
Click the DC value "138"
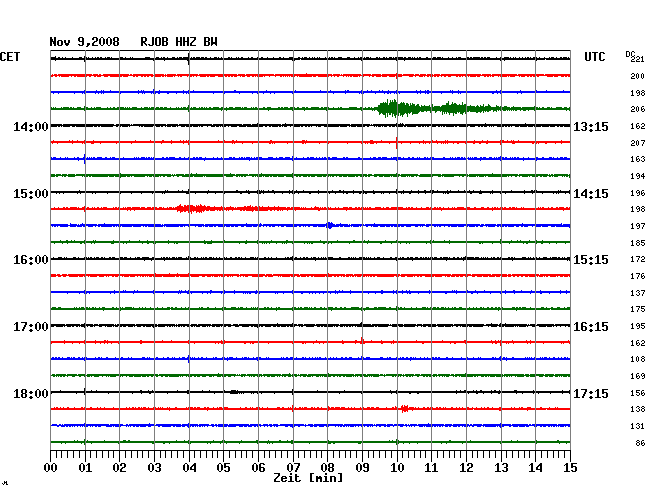click(x=638, y=409)
